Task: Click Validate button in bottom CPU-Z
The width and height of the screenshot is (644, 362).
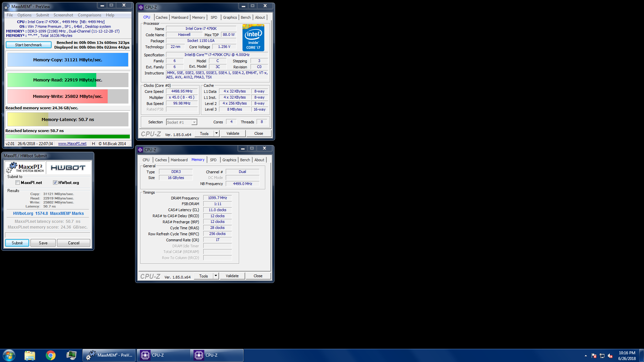Action: tap(232, 276)
